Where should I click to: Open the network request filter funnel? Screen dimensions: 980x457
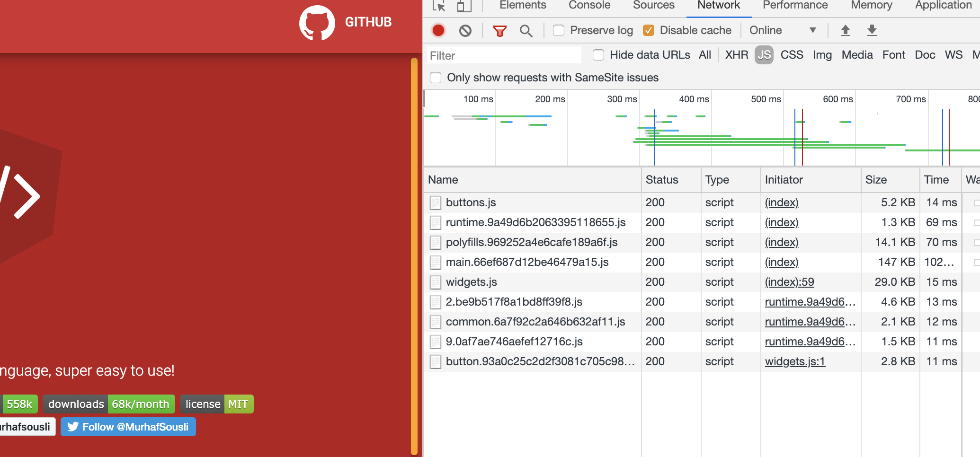(x=499, y=30)
